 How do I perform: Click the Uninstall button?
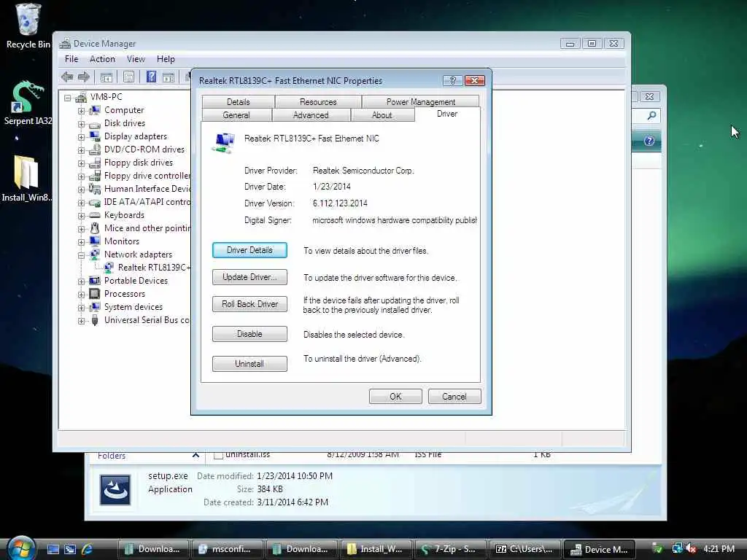click(249, 364)
